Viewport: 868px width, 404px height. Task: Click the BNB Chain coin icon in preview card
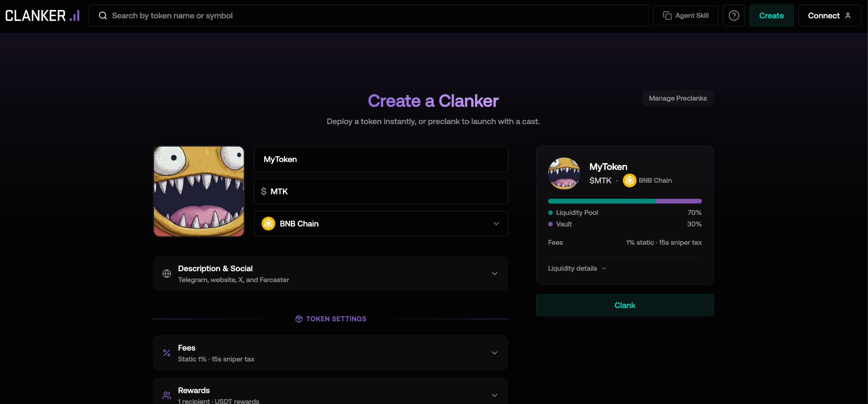tap(630, 180)
